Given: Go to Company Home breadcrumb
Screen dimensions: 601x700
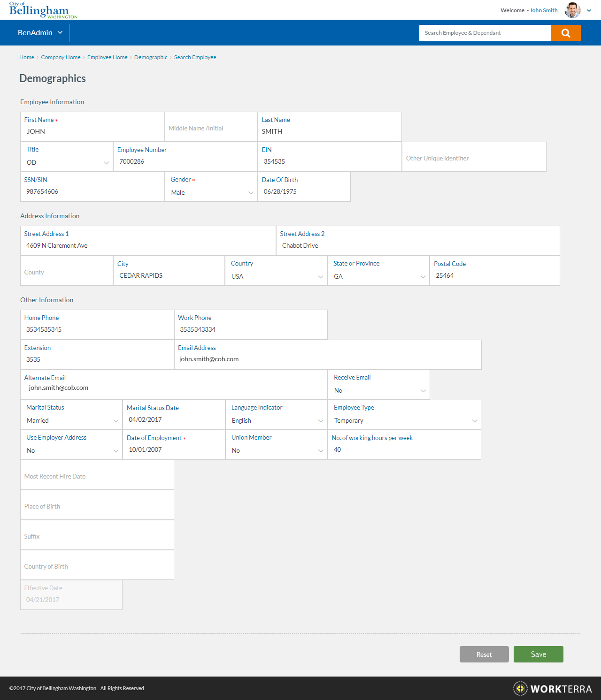Looking at the screenshot, I should click(61, 57).
